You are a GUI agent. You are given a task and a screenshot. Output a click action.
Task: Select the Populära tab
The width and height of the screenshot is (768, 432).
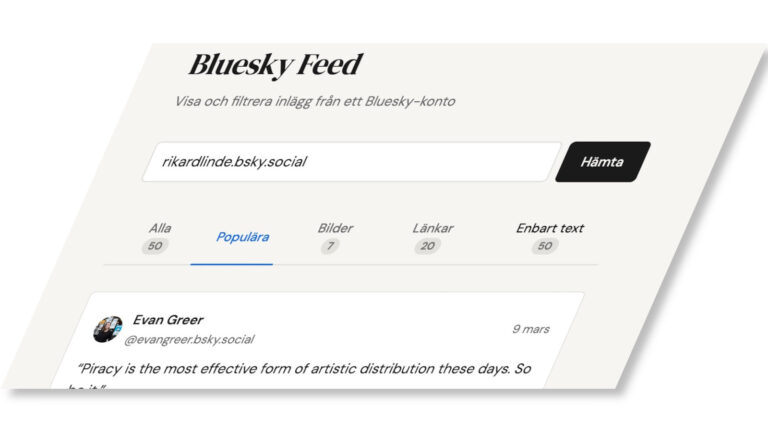[x=242, y=237]
